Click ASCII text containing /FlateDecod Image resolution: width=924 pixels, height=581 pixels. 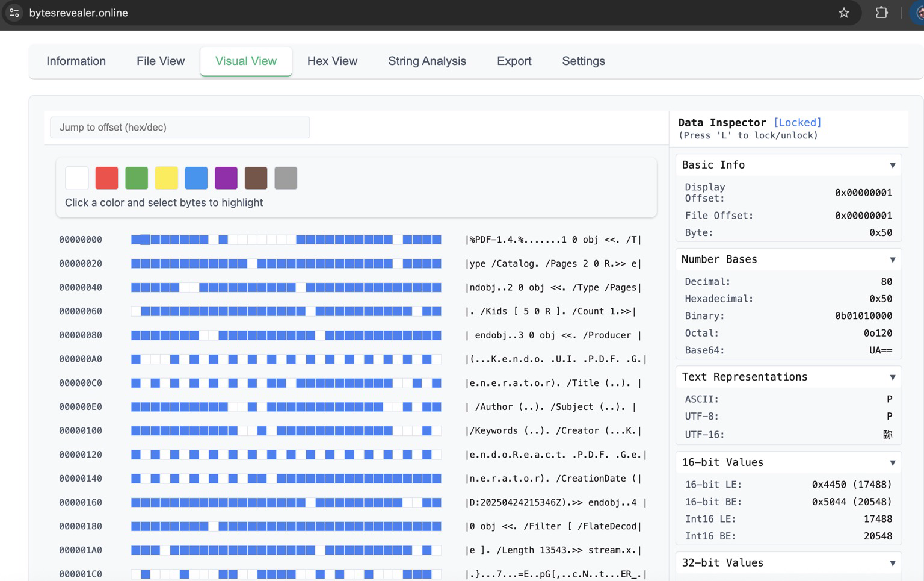coord(553,526)
